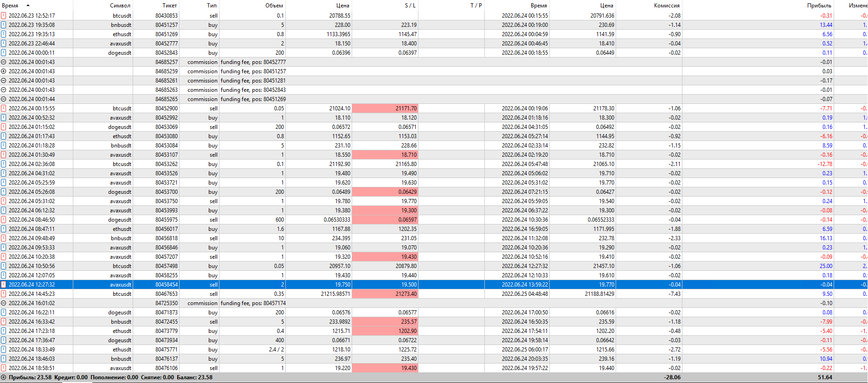Sort by the Тип column header
Screen dimensions: 868x383
pos(212,6)
